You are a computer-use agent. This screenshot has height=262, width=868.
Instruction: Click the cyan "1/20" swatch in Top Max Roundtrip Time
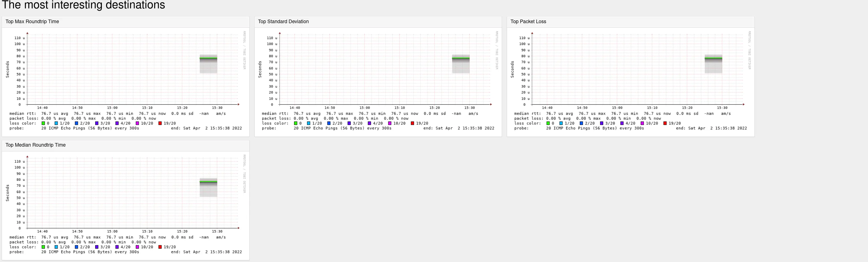coord(56,123)
